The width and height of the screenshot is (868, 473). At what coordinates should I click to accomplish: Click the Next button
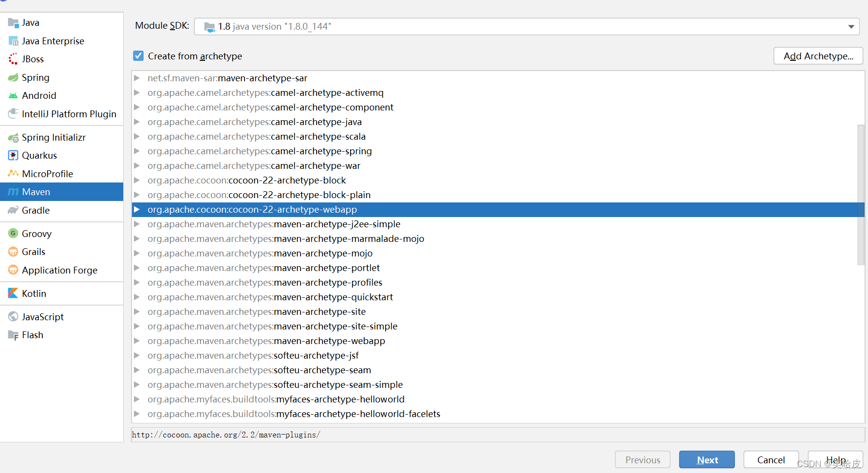[707, 460]
